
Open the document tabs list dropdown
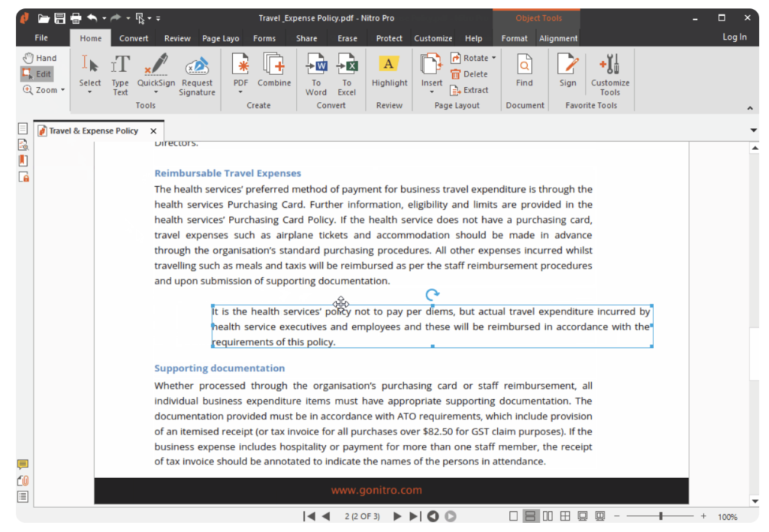754,131
